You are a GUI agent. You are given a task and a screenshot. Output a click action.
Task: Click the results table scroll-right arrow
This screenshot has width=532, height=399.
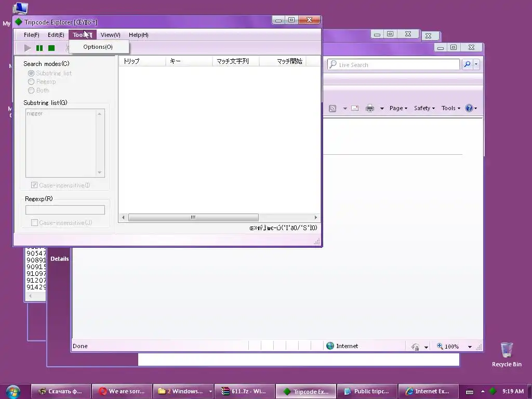tap(315, 217)
